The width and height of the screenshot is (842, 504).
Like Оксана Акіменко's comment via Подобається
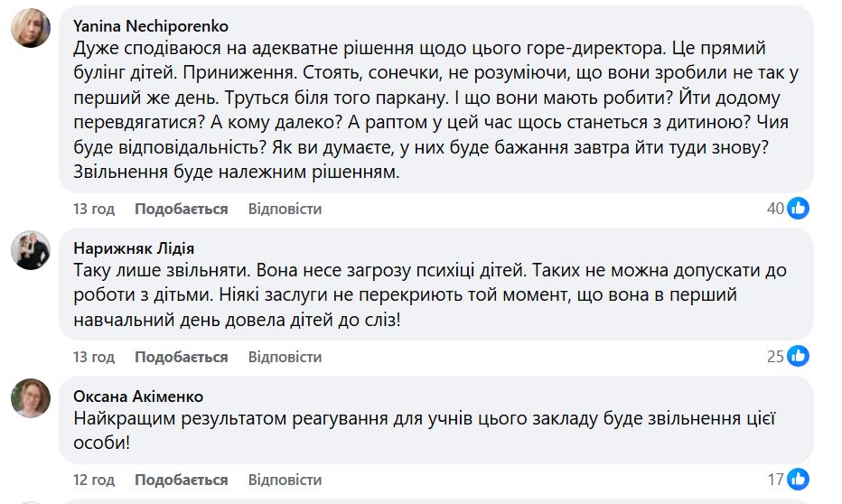click(x=181, y=479)
